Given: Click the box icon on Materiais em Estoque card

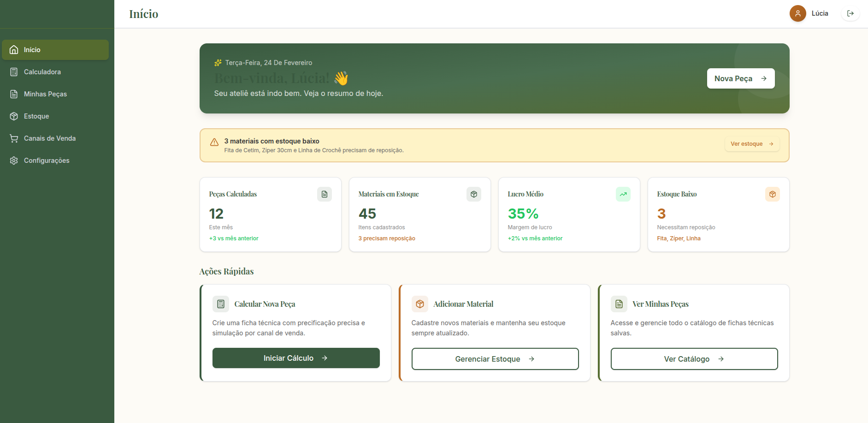Looking at the screenshot, I should 474,194.
